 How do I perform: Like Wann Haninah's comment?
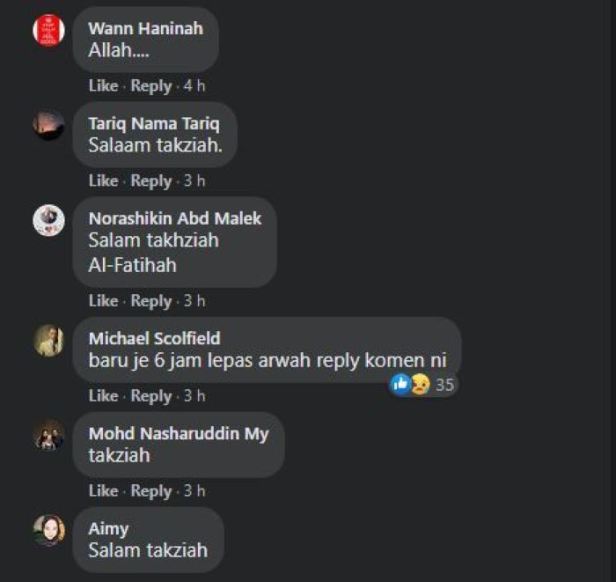pos(103,86)
